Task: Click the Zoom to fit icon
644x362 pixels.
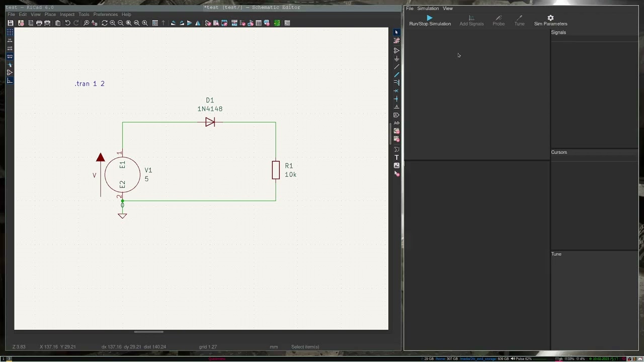Action: pos(128,23)
